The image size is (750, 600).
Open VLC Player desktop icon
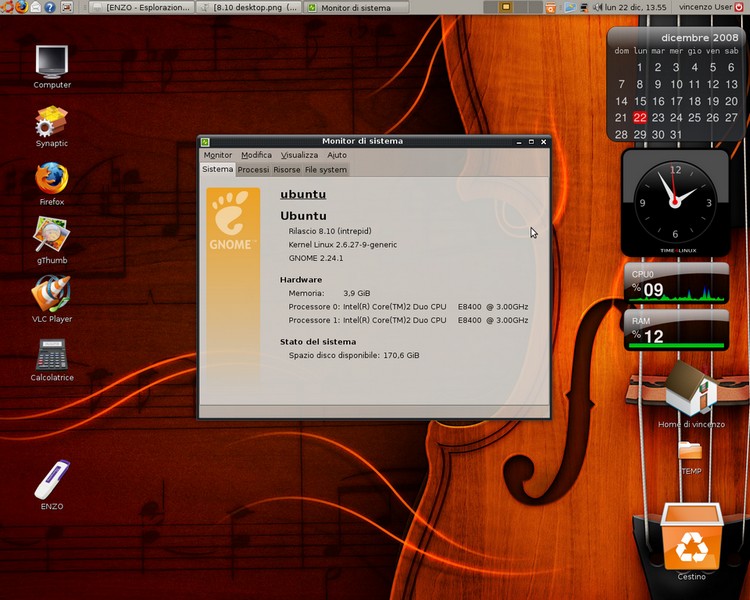(x=52, y=299)
